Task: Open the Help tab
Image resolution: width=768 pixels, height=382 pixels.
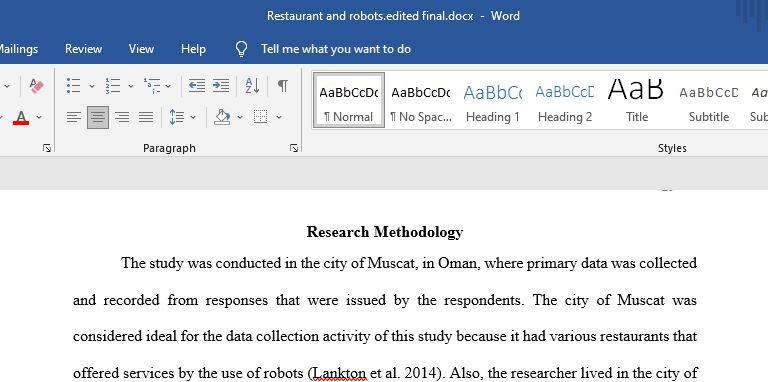Action: point(193,49)
